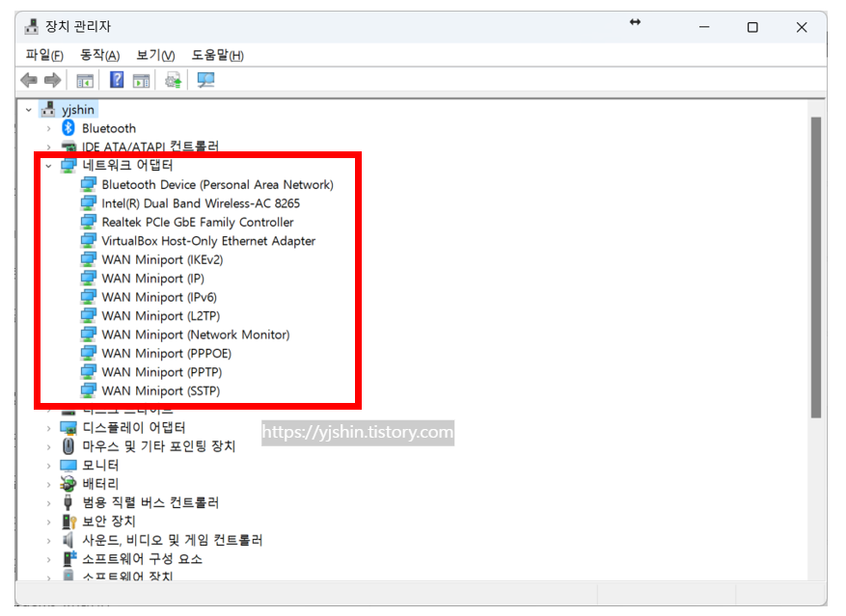846x616 pixels.
Task: Collapse the 네트워크 어댑터 category
Action: point(48,166)
